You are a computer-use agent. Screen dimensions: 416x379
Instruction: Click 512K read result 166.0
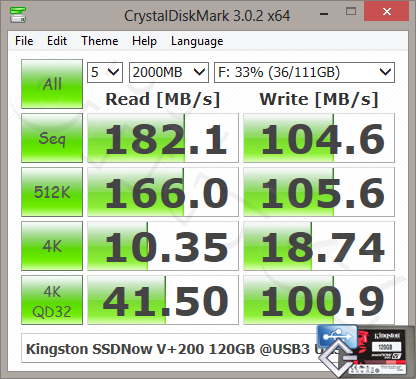[x=163, y=192]
